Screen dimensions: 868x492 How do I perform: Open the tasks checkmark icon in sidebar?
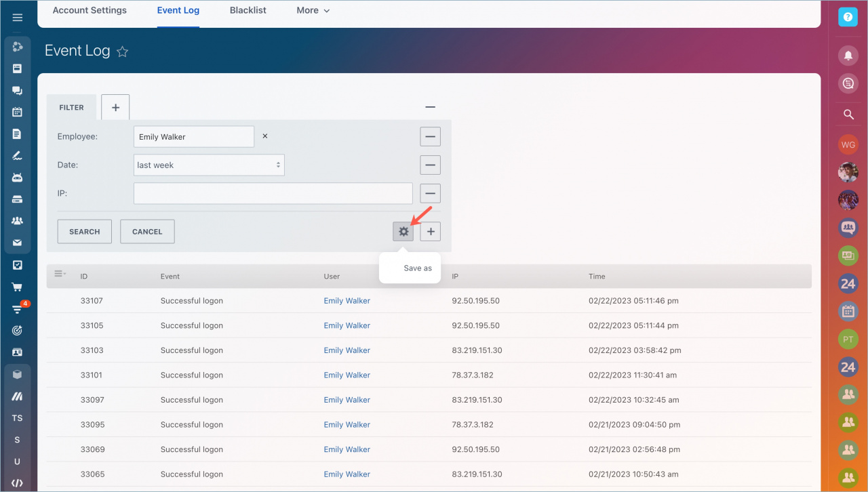18,265
